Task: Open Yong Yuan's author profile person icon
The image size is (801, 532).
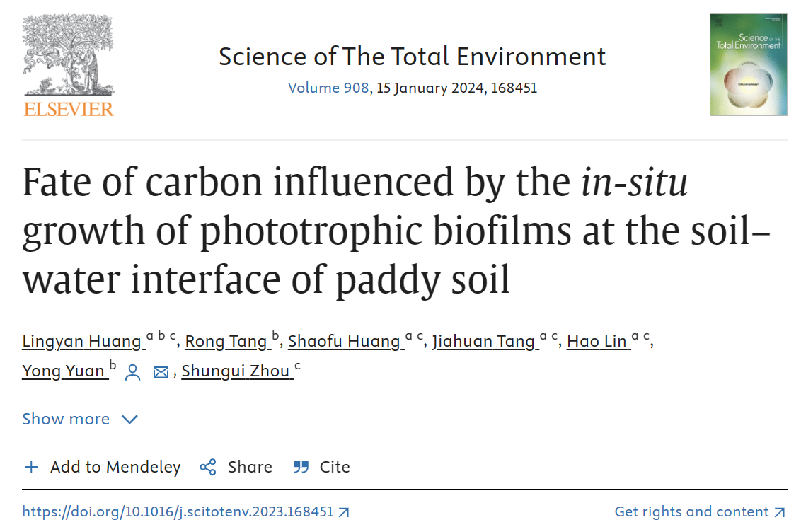Action: 132,372
